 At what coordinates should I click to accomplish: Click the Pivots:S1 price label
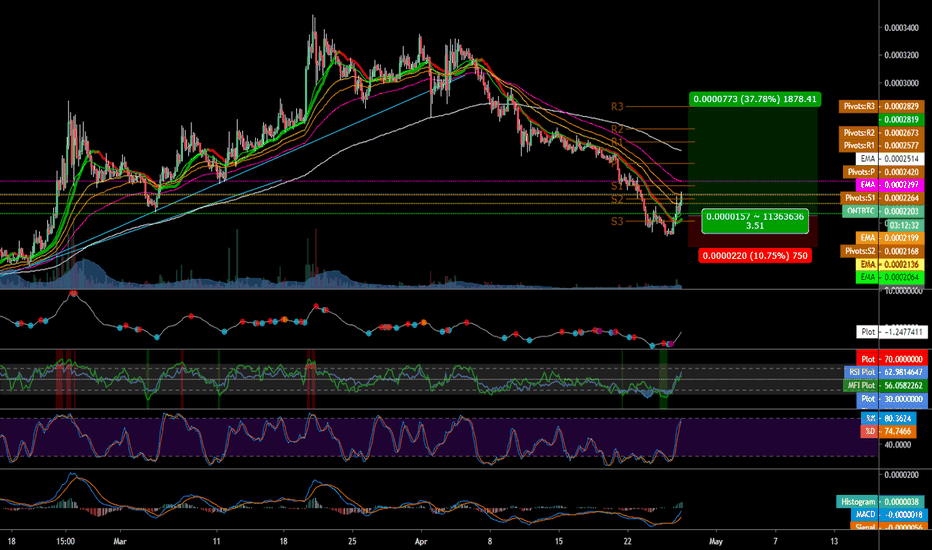pyautogui.click(x=881, y=198)
